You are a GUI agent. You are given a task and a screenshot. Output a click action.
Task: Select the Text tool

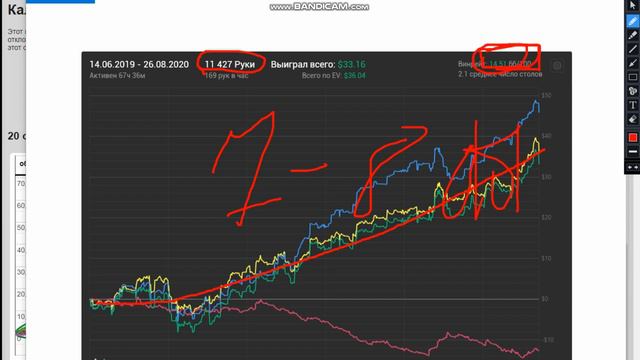coord(633,105)
